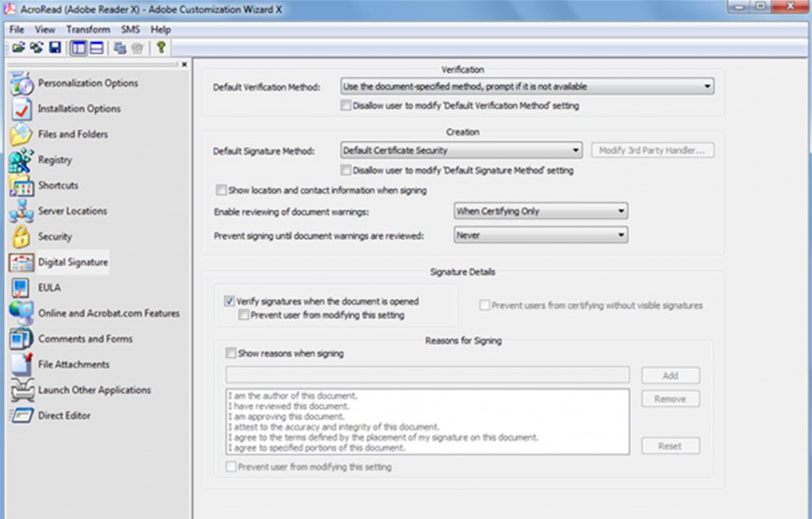Screen dimensions: 812x519
Task: Enable Show location and contact information when signing
Action: tap(221, 190)
